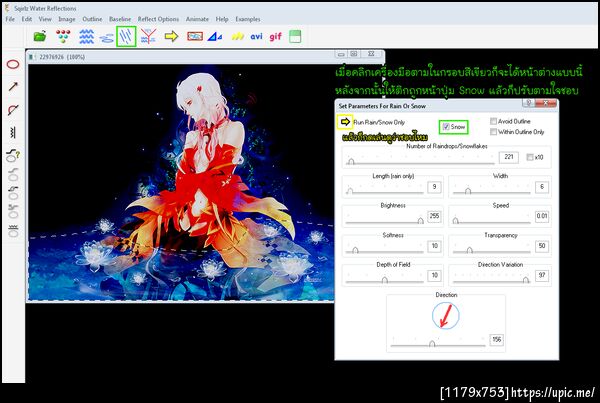The width and height of the screenshot is (600, 403).
Task: Maximize the 22976926 image window
Action: tap(354, 54)
